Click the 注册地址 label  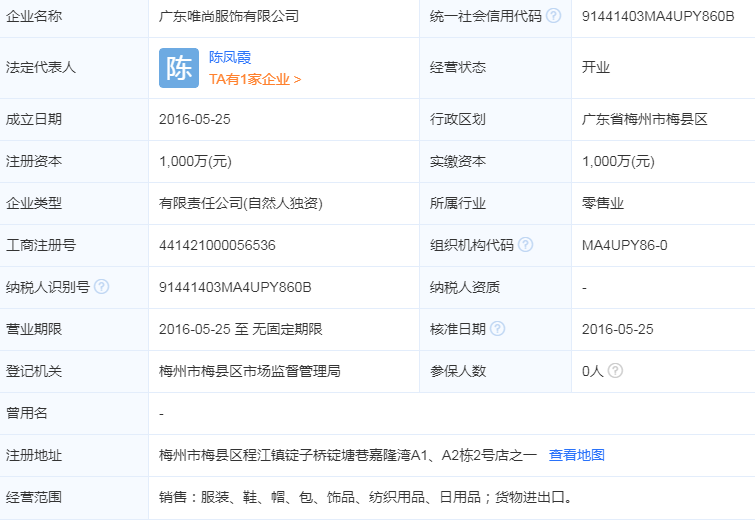pos(34,455)
